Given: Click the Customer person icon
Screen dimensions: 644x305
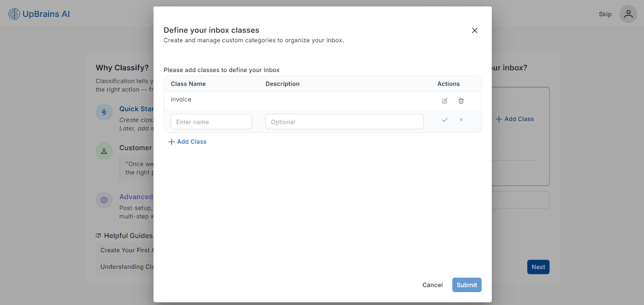Looking at the screenshot, I should pos(104,151).
